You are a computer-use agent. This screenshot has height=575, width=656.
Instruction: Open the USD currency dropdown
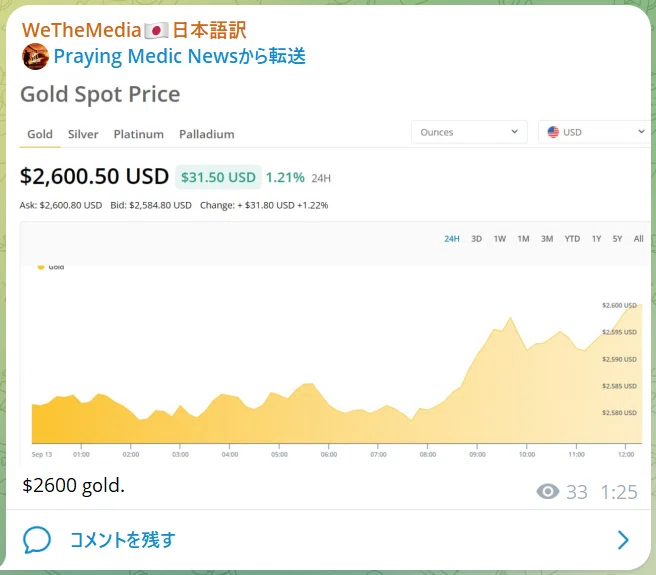[x=596, y=132]
